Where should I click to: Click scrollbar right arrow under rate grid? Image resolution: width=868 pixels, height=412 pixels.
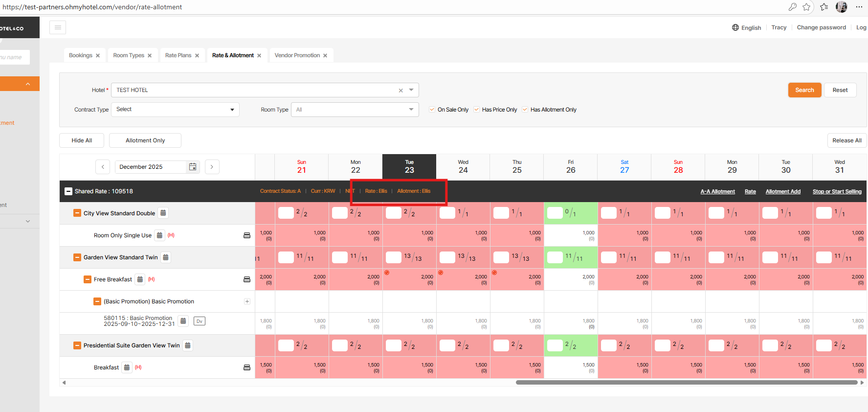[862, 383]
